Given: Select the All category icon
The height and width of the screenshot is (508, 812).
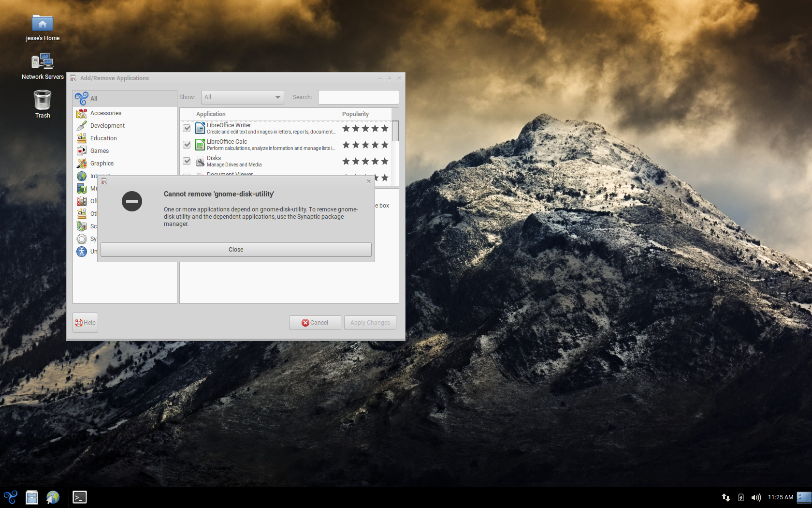Looking at the screenshot, I should (81, 98).
